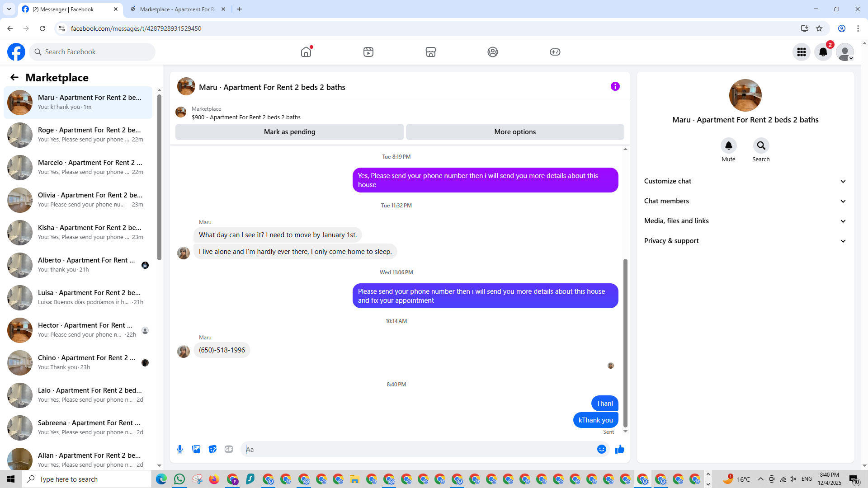
Task: Open the GIF picker
Action: point(229,449)
